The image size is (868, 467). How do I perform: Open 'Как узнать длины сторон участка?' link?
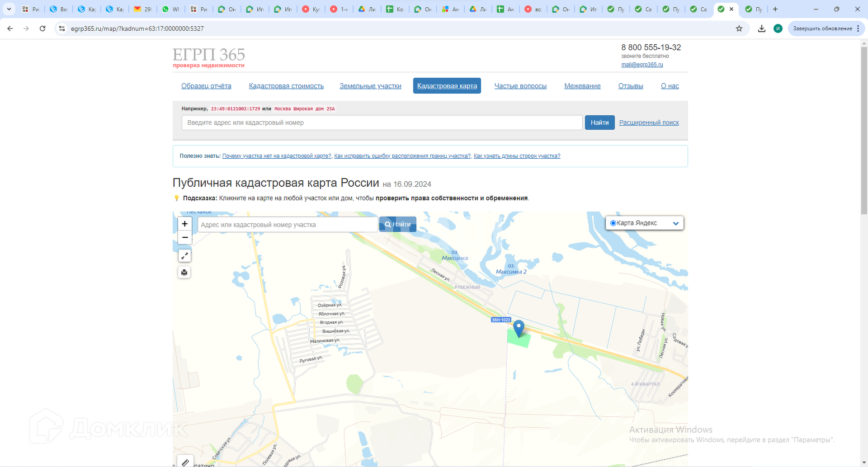click(517, 156)
